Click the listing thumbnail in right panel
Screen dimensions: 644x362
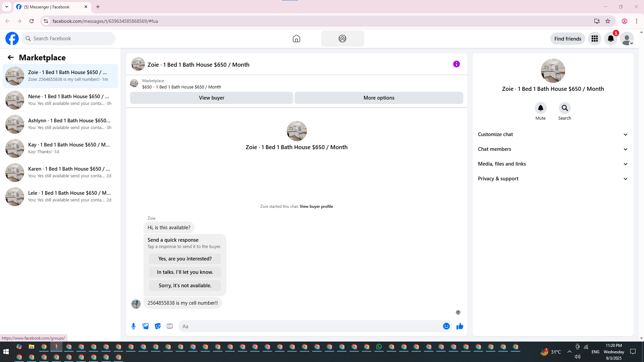(x=553, y=71)
